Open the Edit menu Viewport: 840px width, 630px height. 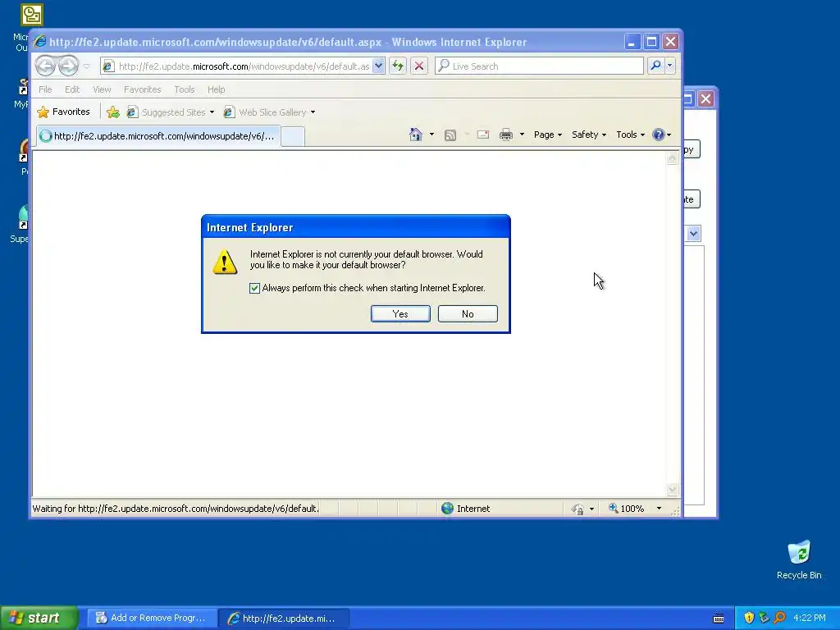coord(72,89)
